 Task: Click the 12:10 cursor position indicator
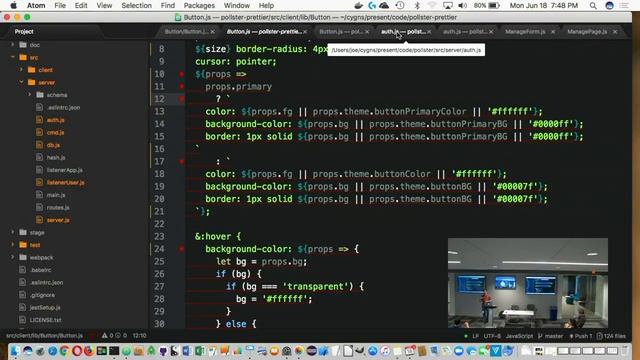(x=139, y=336)
